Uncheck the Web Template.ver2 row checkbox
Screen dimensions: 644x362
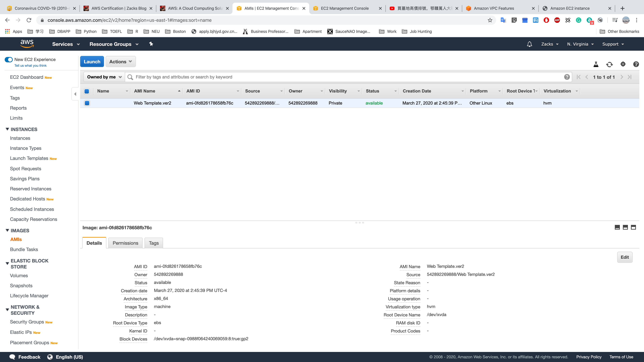tap(87, 103)
